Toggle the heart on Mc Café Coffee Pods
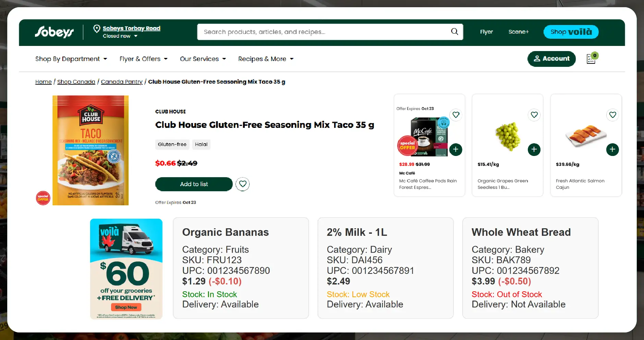Screen dimensions: 644x340 (456, 115)
